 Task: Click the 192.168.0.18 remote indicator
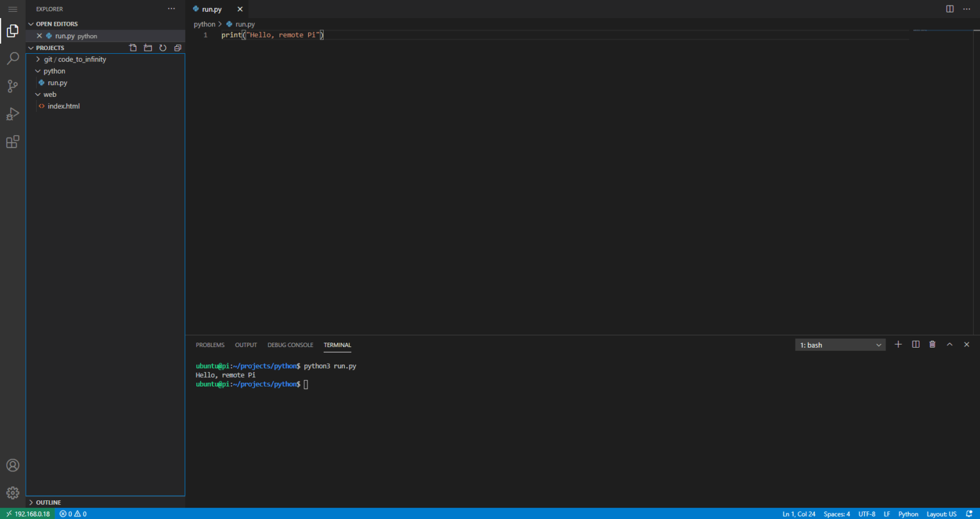click(x=27, y=514)
